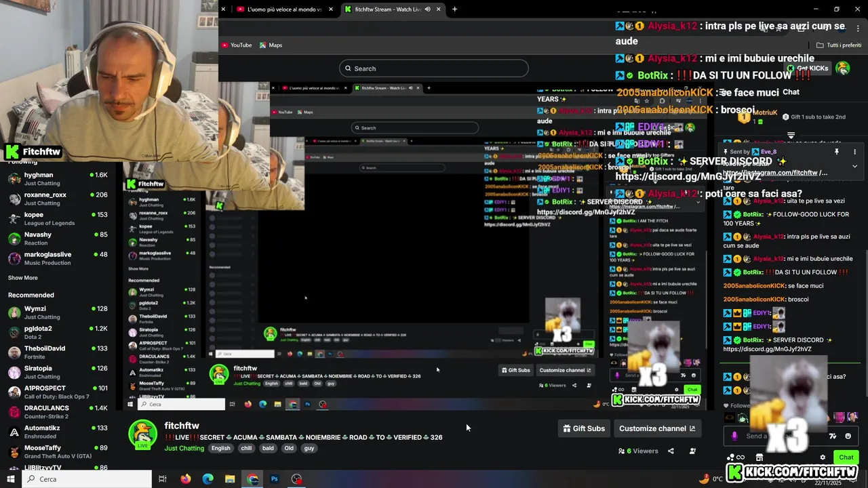The image size is (868, 488).
Task: Launch Microsoft Edge from the taskbar
Action: point(208,479)
